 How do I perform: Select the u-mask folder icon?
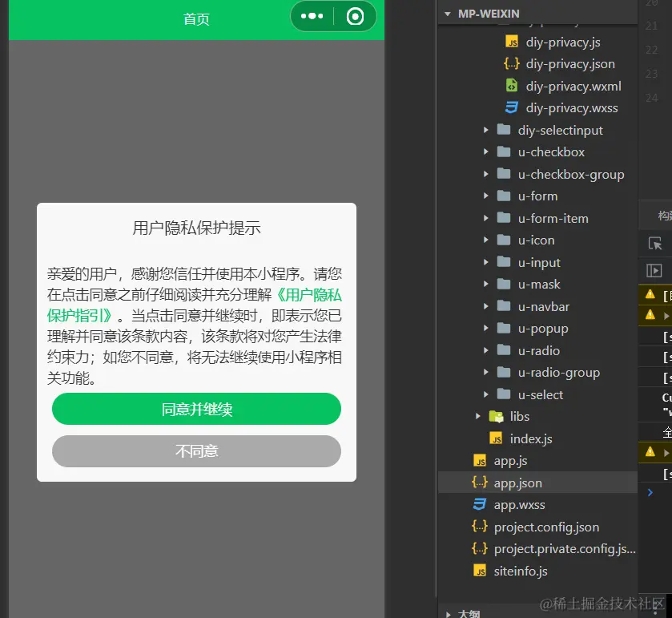pyautogui.click(x=504, y=284)
